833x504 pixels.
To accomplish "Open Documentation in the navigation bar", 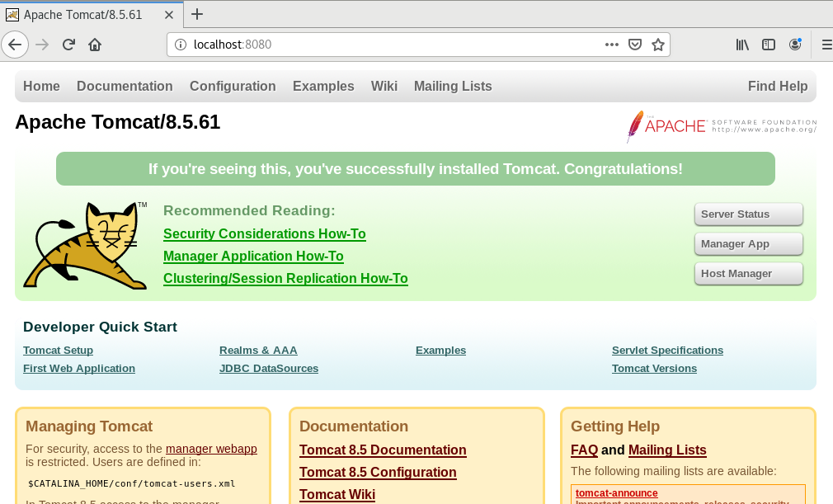I will coord(125,86).
